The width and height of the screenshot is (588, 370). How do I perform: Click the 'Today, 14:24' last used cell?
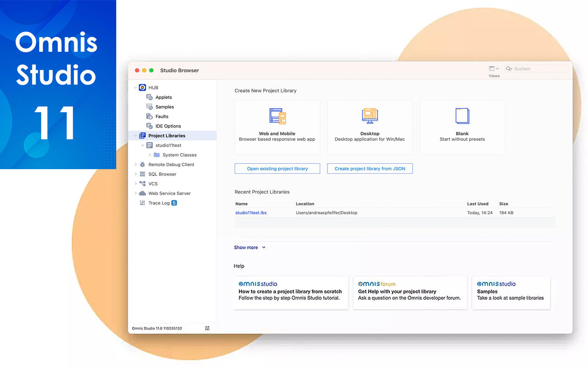click(480, 213)
